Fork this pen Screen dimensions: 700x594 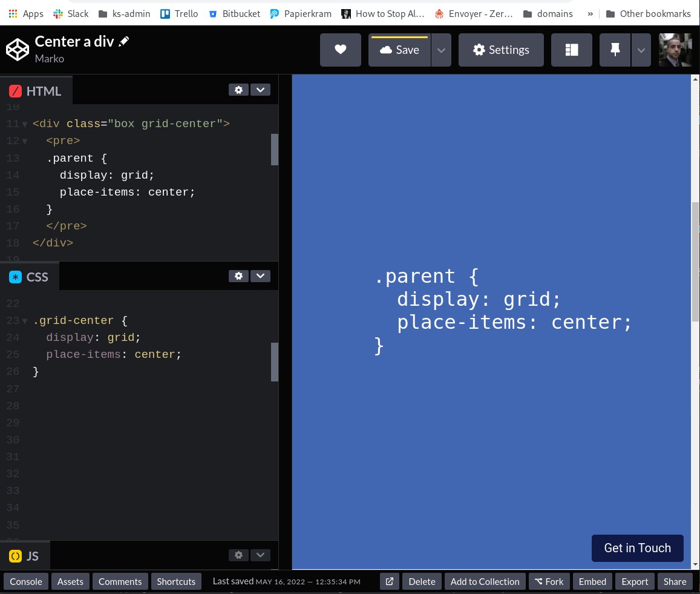coord(549,581)
